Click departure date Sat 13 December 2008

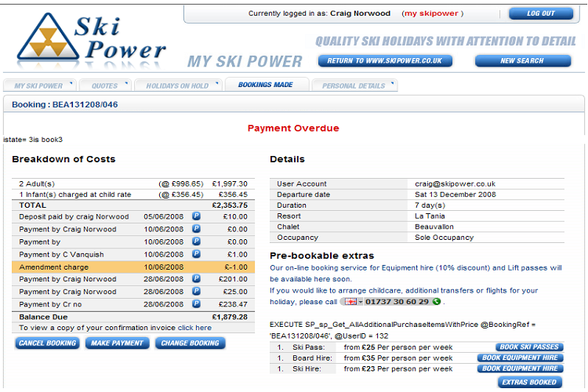tap(456, 194)
